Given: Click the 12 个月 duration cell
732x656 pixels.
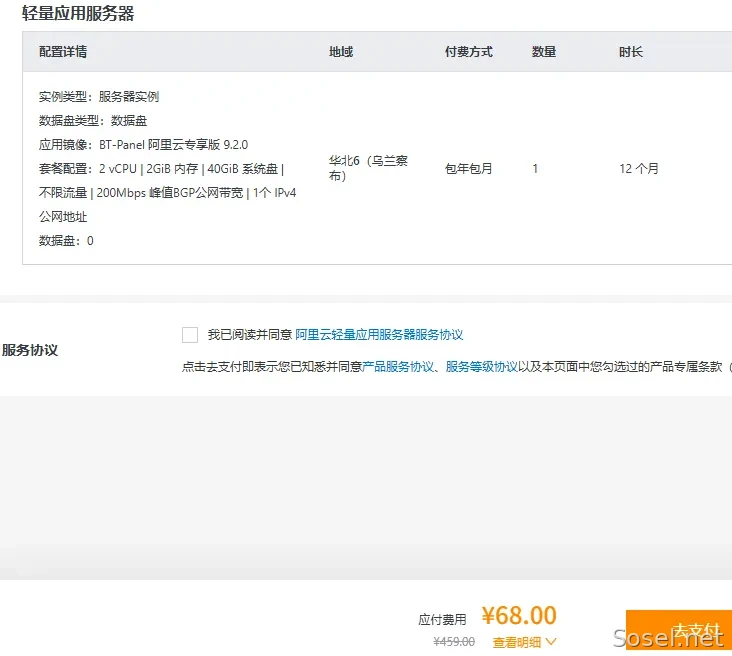Looking at the screenshot, I should click(x=639, y=169).
